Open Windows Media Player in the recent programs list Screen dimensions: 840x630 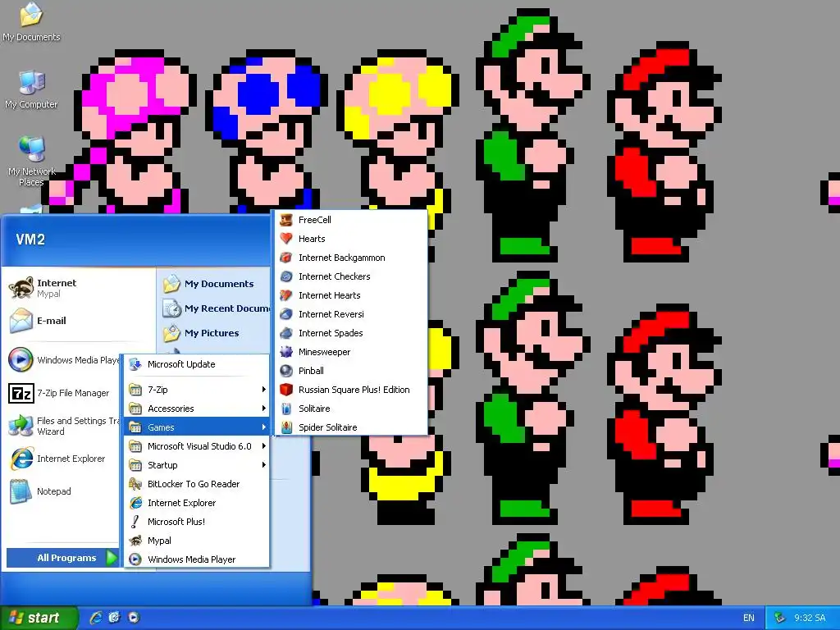click(62, 360)
